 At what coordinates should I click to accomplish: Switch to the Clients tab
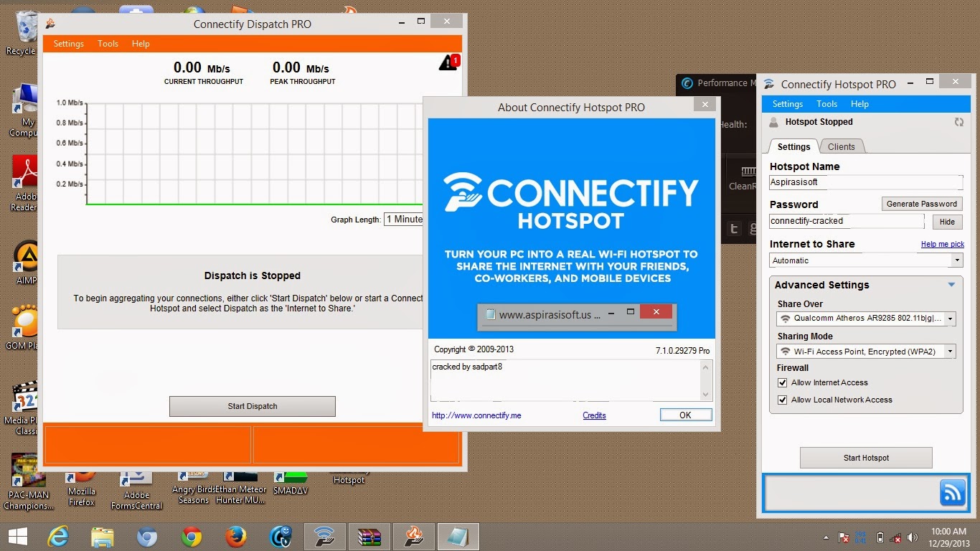pyautogui.click(x=841, y=147)
